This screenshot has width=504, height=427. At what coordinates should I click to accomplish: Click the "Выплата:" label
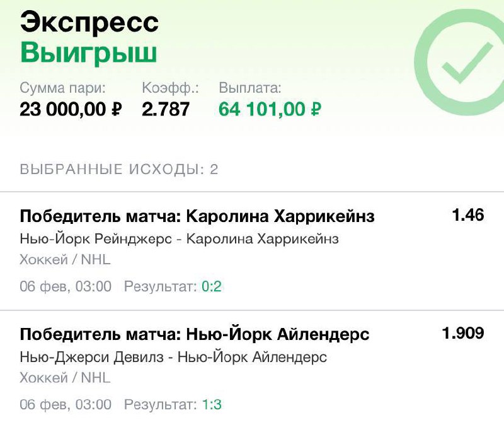coord(250,88)
